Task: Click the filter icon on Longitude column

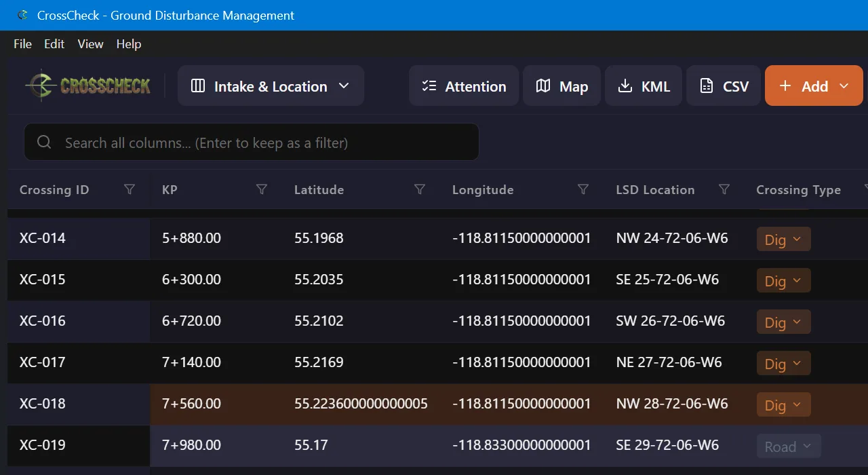Action: pos(583,189)
